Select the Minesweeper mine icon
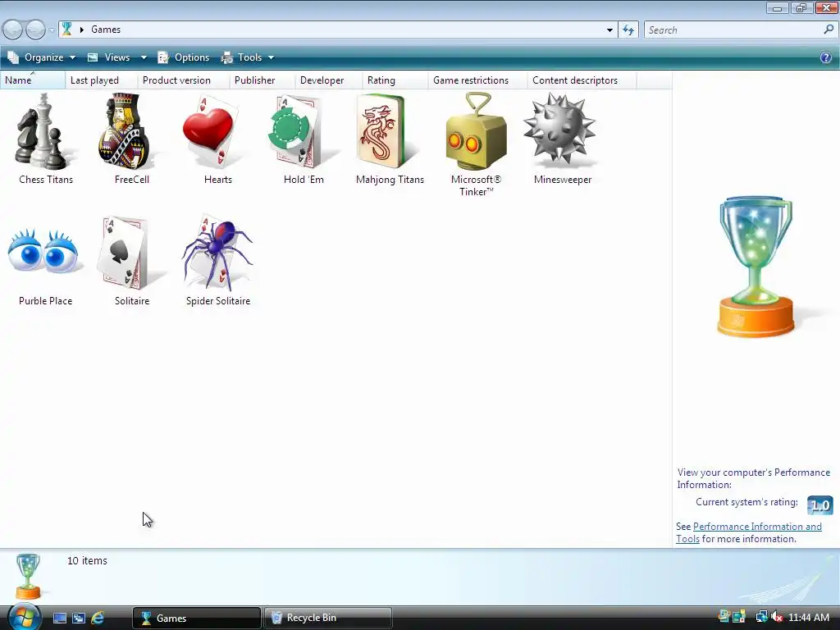 point(560,130)
